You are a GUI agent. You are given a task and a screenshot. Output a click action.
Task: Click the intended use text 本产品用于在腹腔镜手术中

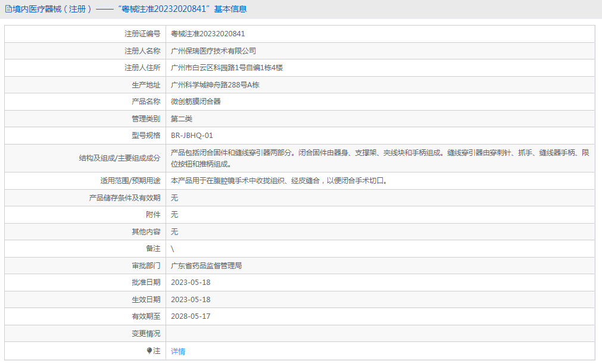(279, 181)
